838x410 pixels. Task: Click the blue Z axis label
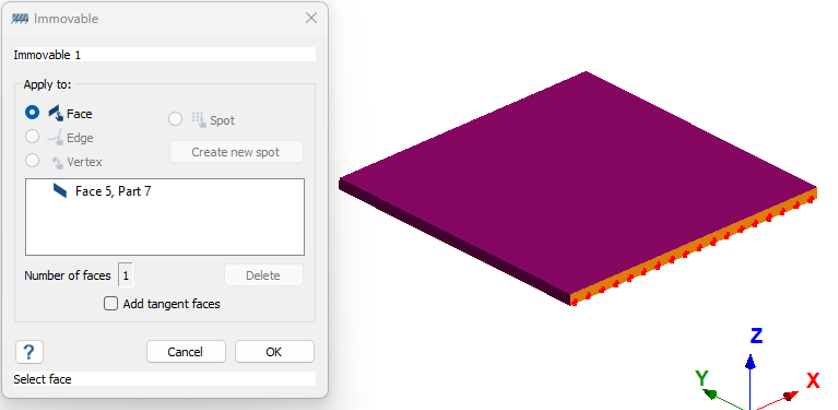756,336
